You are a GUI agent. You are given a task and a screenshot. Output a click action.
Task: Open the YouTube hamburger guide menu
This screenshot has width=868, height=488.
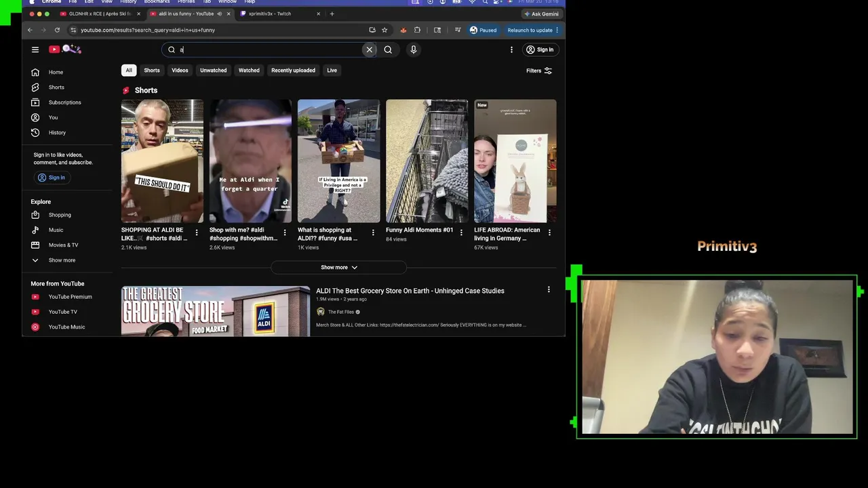click(x=35, y=49)
